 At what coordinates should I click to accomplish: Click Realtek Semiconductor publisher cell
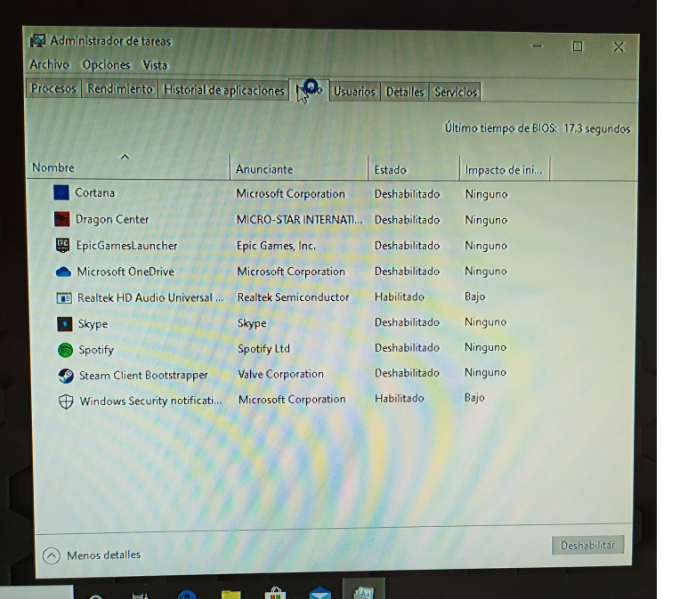click(x=293, y=297)
